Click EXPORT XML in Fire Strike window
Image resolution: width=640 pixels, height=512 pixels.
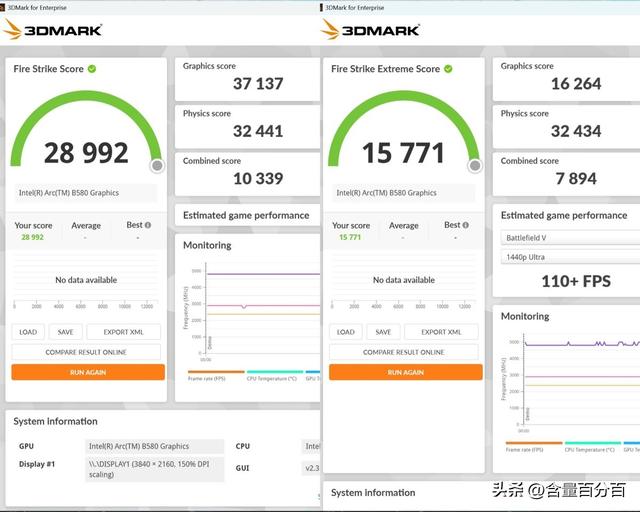pos(123,332)
